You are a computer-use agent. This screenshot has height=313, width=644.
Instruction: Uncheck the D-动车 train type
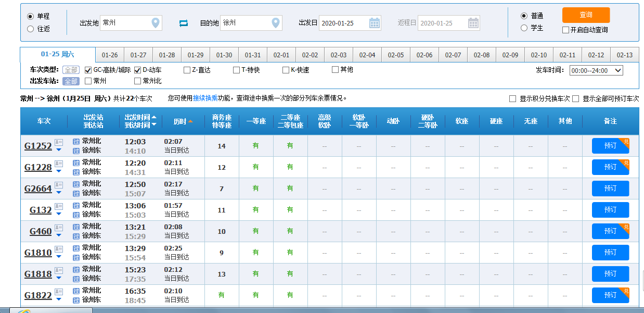137,70
